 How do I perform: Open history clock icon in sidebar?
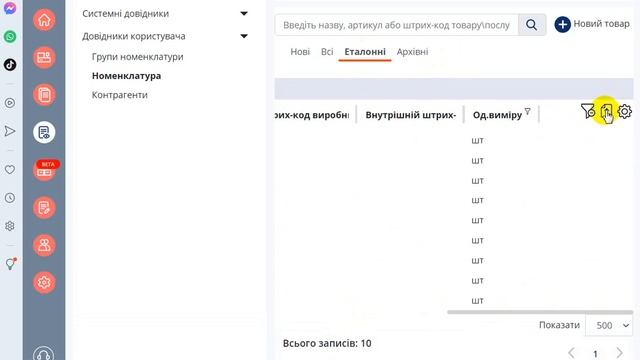10,198
